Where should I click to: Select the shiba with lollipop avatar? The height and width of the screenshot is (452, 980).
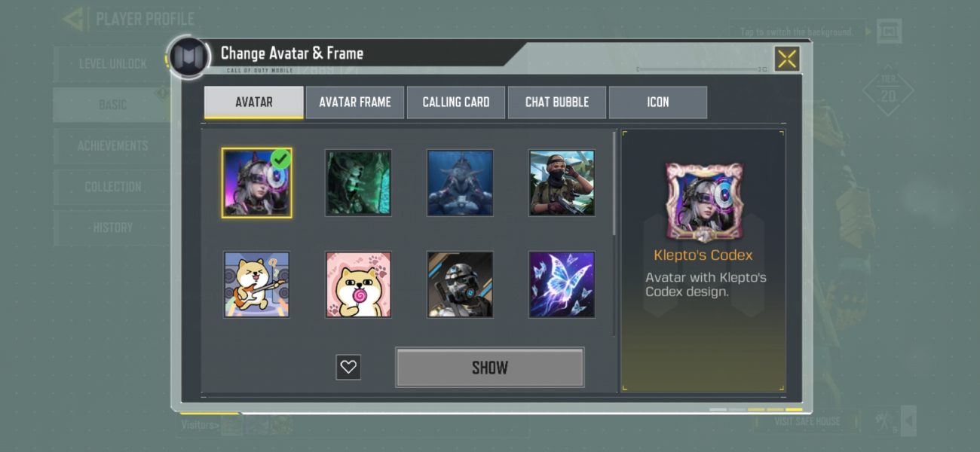(x=358, y=284)
